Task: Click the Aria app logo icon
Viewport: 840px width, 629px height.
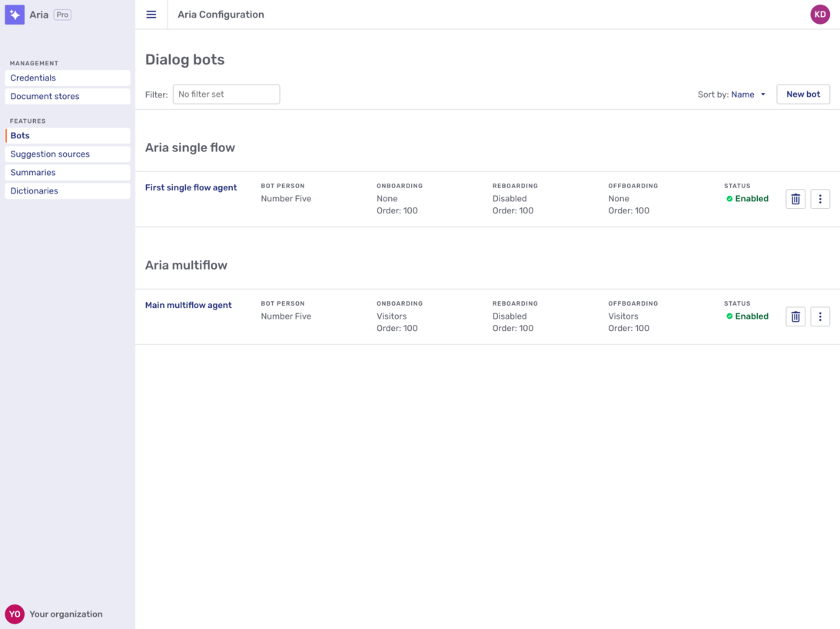Action: 14,14
